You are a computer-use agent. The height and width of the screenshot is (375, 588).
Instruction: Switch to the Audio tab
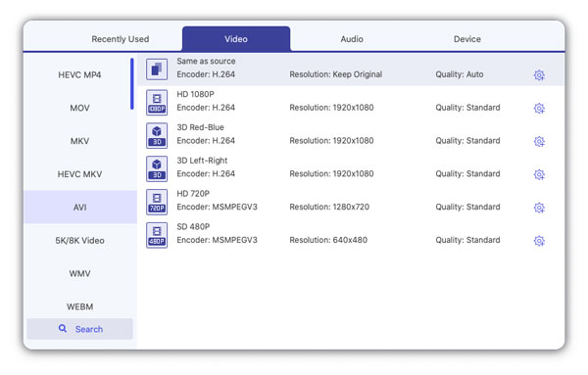[x=352, y=39]
